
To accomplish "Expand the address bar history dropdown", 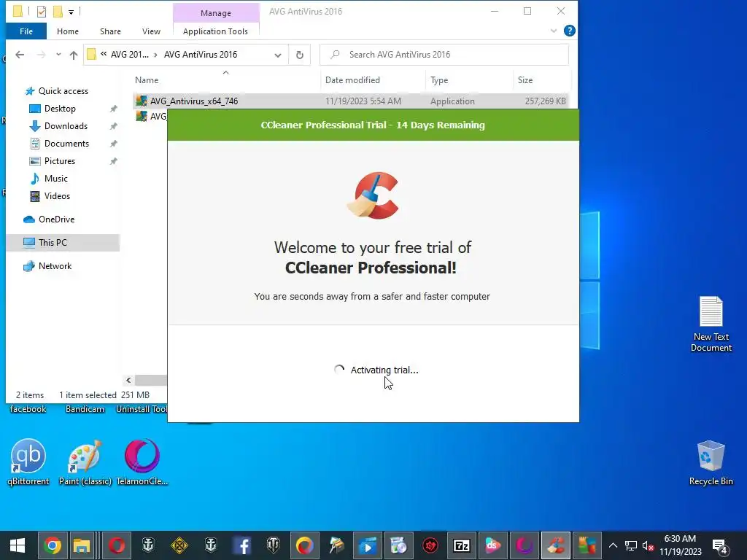I will (278, 55).
